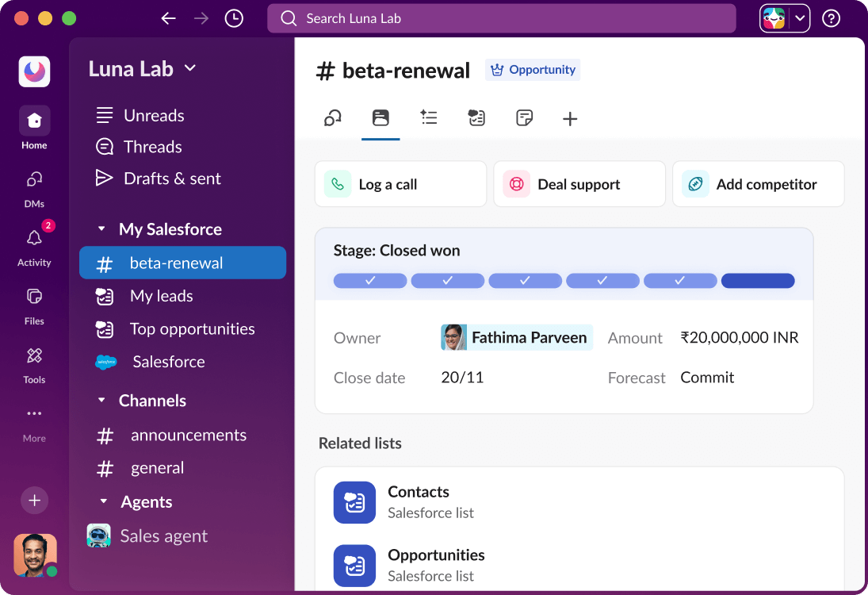868x595 pixels.
Task: Open DMs from the left sidebar
Action: coord(33,181)
